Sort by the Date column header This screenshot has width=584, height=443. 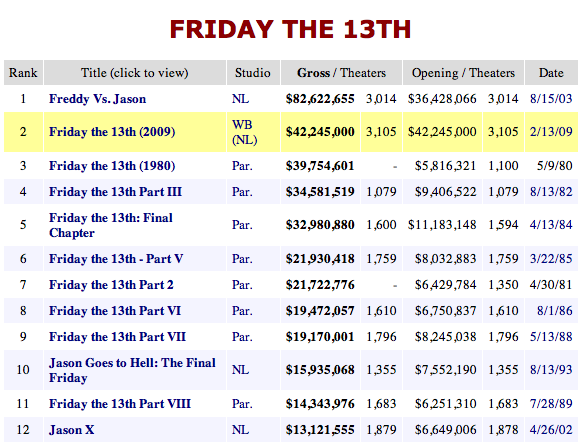tap(551, 73)
